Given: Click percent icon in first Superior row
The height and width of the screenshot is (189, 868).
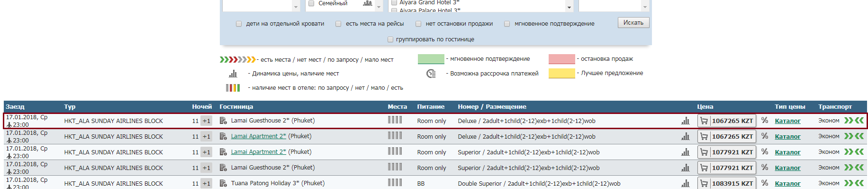Looking at the screenshot, I should click(764, 152).
